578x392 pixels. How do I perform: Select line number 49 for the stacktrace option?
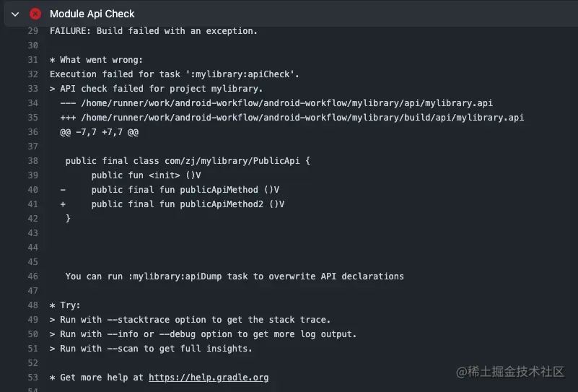[32, 319]
